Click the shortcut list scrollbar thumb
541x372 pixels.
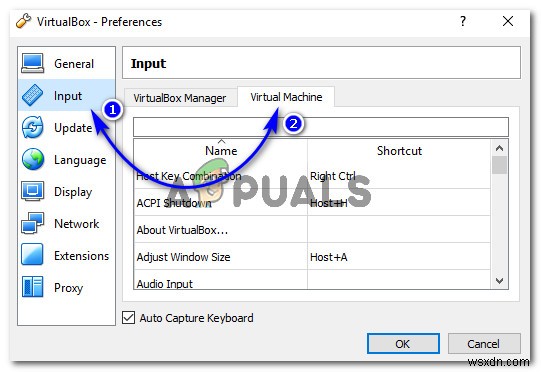pos(499,165)
